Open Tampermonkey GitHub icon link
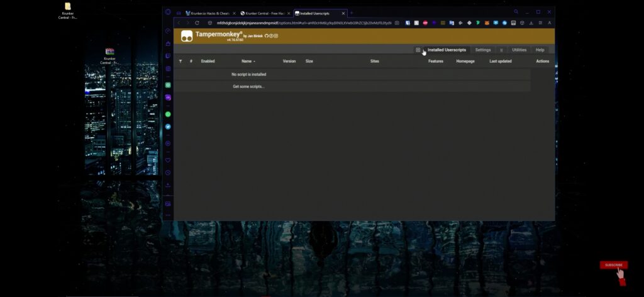Image resolution: width=644 pixels, height=297 pixels. click(267, 36)
